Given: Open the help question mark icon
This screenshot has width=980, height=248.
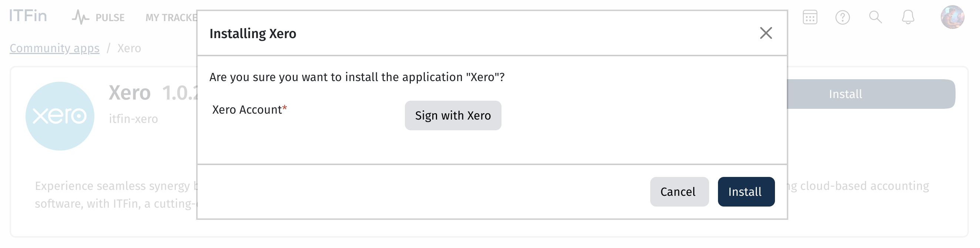Looking at the screenshot, I should click(x=843, y=17).
